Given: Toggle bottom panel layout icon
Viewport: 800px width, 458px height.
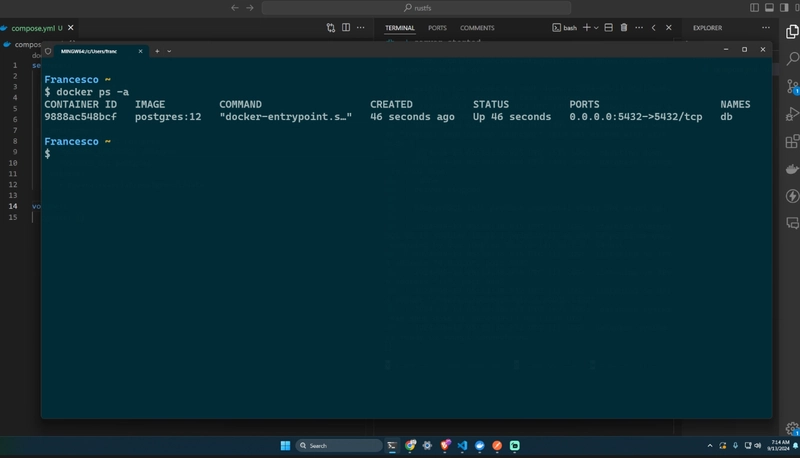Looking at the screenshot, I should pos(769,8).
